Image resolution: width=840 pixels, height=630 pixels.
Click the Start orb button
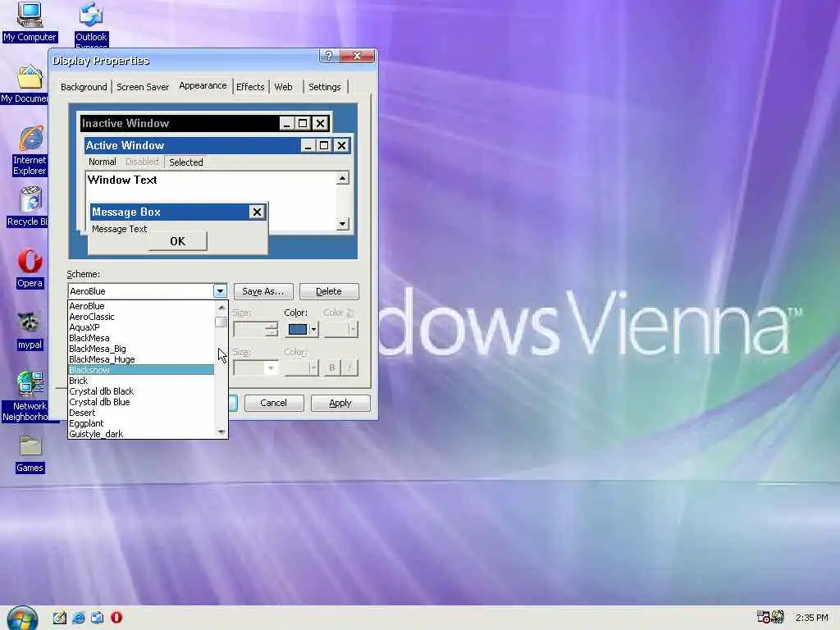click(x=22, y=618)
